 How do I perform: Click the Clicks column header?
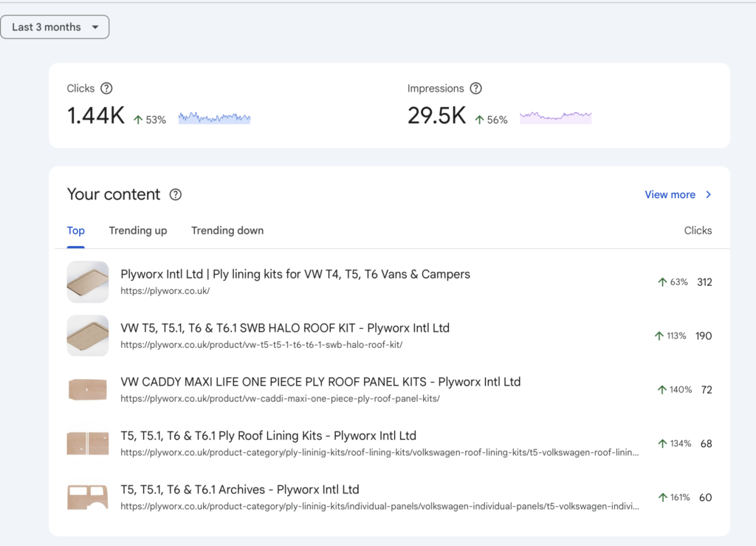coord(698,231)
